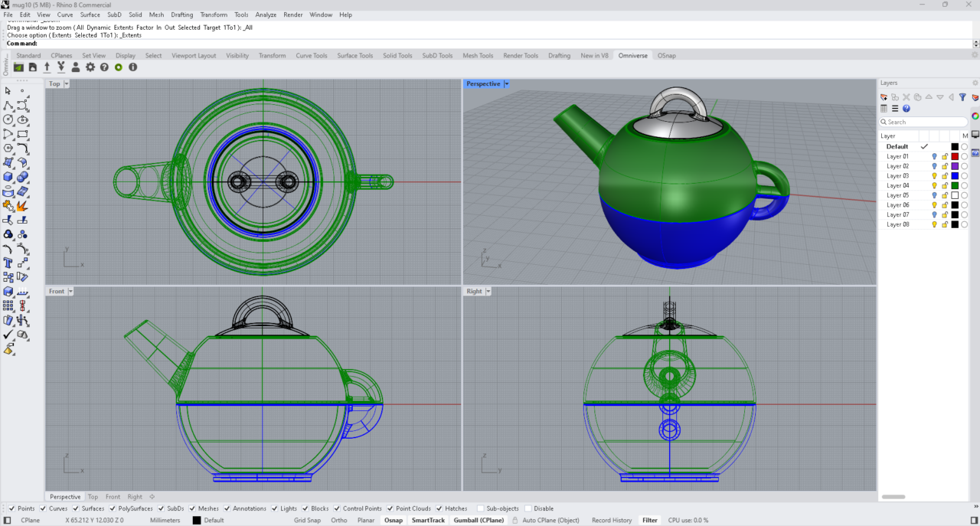Click the Rotate tool icon in the toolbar
This screenshot has height=526, width=980.
click(x=22, y=277)
